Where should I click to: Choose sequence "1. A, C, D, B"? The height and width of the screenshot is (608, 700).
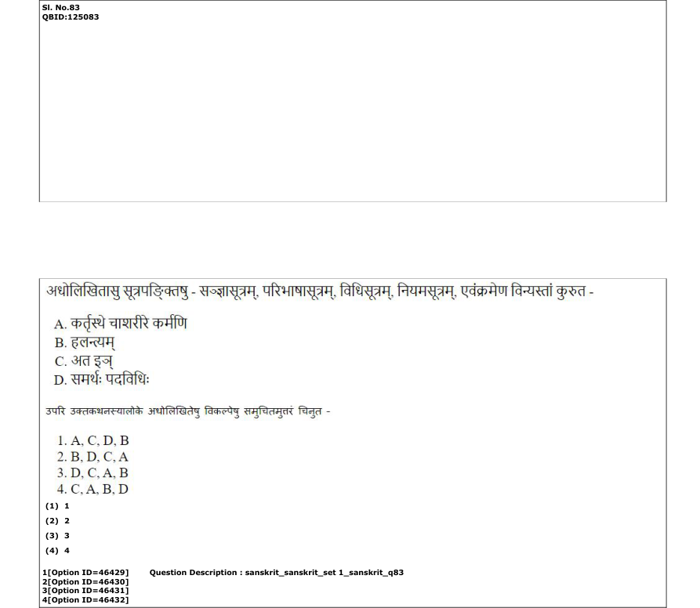(x=92, y=441)
